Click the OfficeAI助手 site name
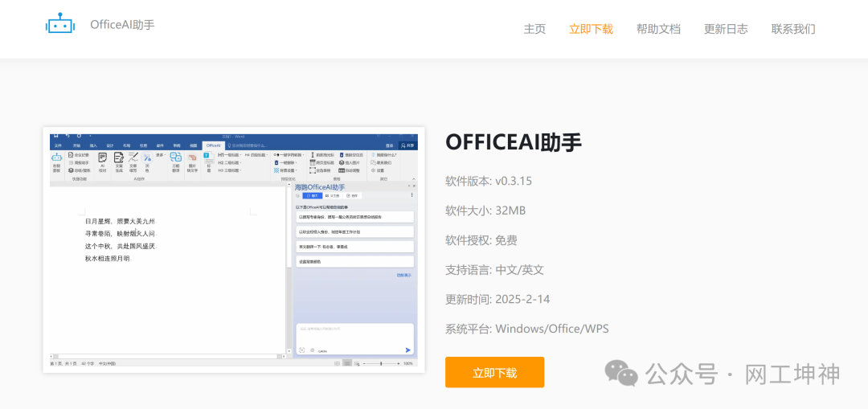Viewport: 868px width, 409px height. coord(122,25)
